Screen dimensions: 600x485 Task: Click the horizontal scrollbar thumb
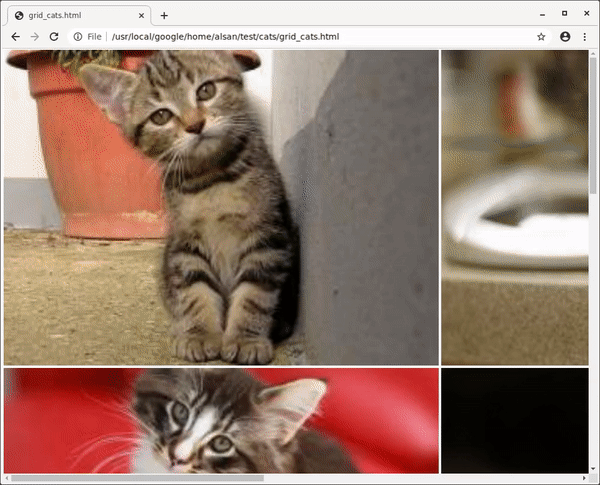pos(137,478)
